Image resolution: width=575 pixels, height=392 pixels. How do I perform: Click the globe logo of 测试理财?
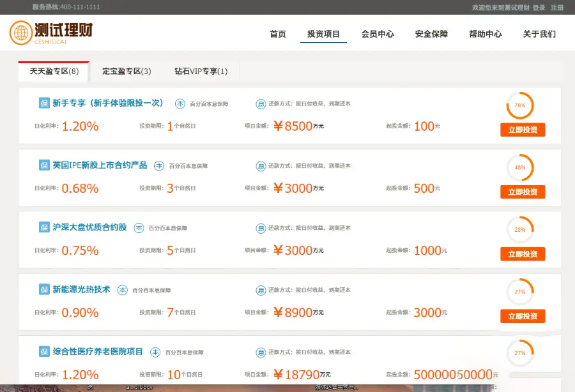click(x=21, y=33)
